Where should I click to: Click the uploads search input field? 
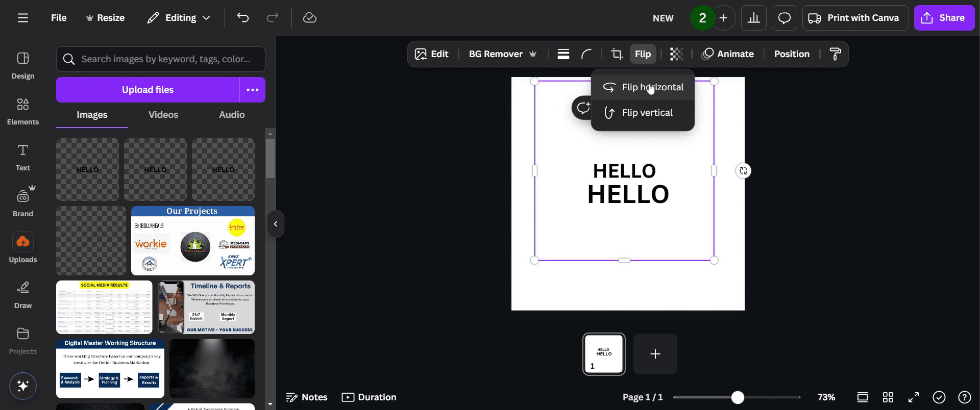161,59
